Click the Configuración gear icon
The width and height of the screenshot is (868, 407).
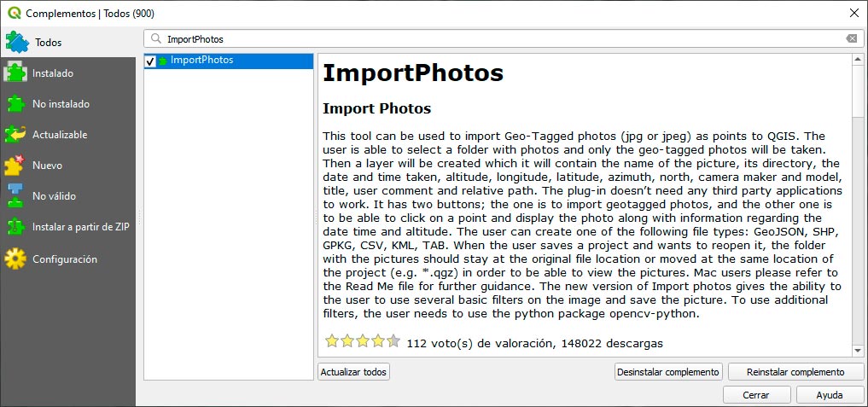pos(15,259)
